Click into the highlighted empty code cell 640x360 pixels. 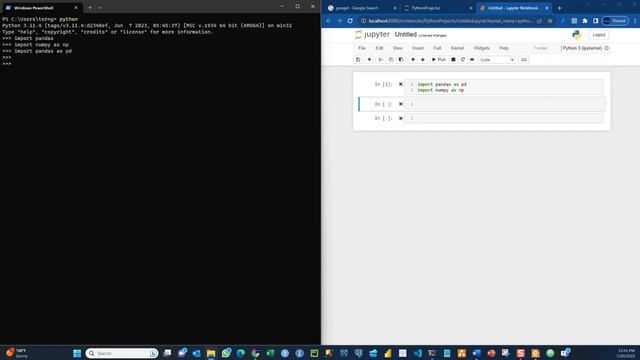tap(509, 104)
